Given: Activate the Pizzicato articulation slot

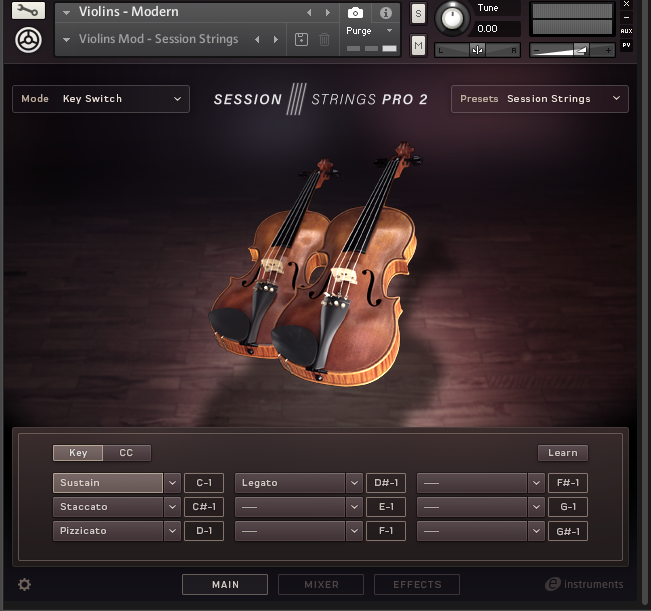Looking at the screenshot, I should [x=108, y=531].
